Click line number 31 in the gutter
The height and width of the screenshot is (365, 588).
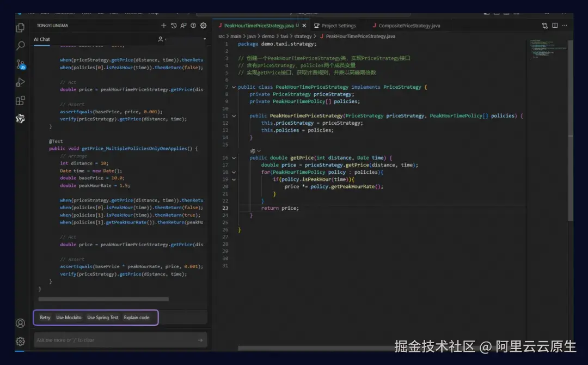225,266
